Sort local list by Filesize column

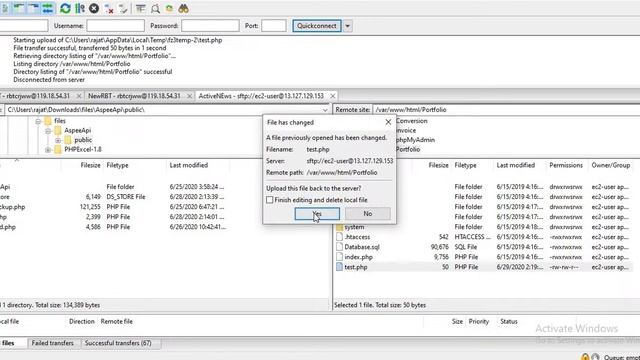pyautogui.click(x=90, y=165)
